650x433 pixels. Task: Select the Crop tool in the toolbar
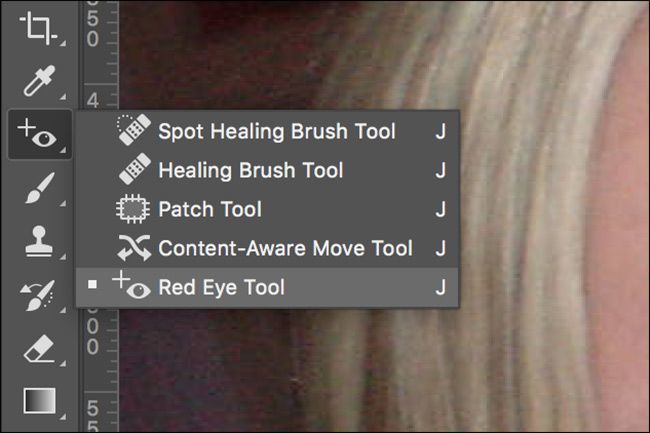(39, 28)
